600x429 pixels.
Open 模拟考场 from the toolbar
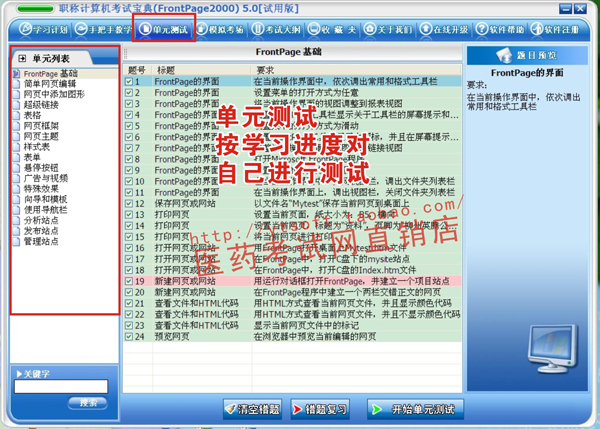point(220,30)
